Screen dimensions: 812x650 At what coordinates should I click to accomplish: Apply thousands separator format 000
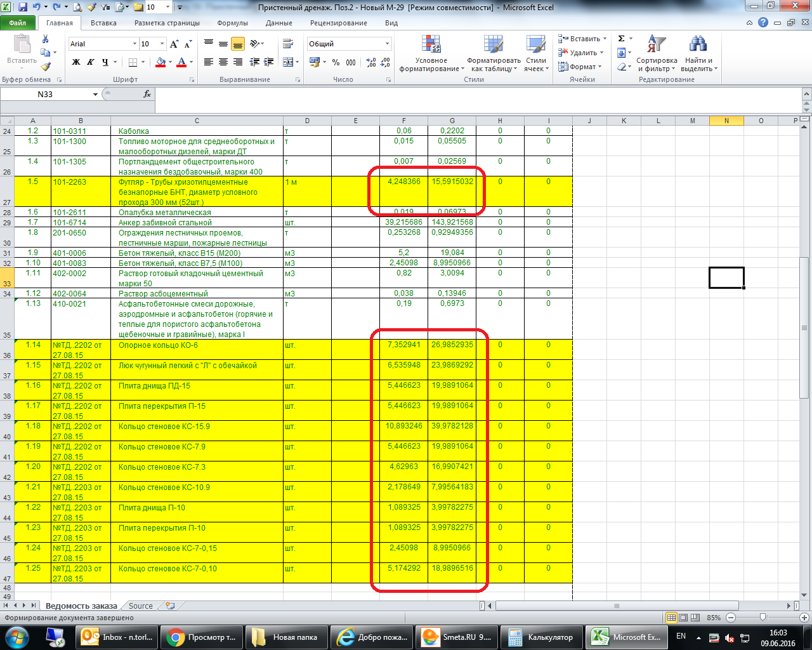coord(351,62)
